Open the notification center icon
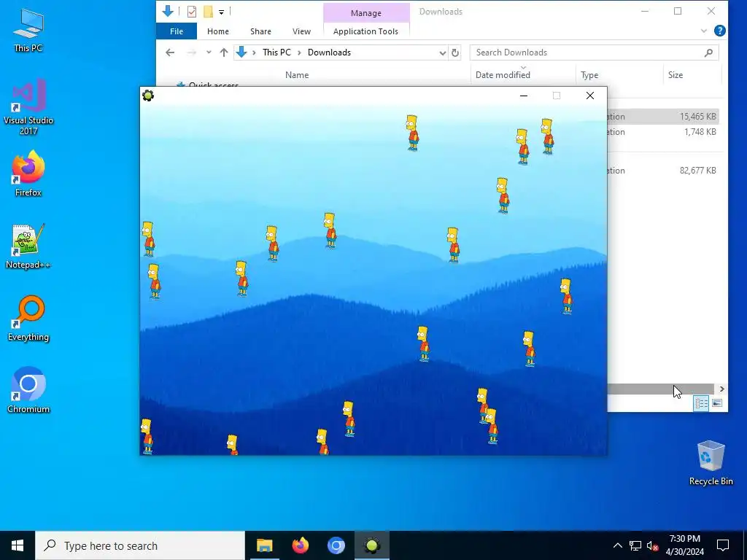This screenshot has height=560, width=747. [723, 545]
